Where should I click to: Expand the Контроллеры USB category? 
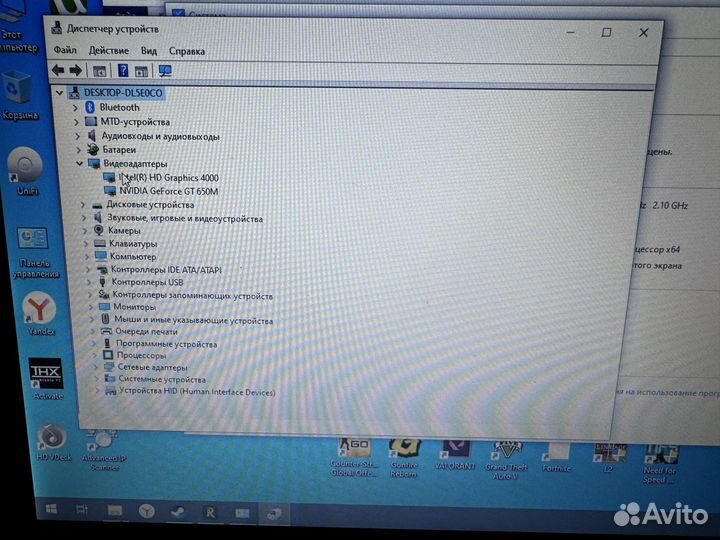[90, 282]
